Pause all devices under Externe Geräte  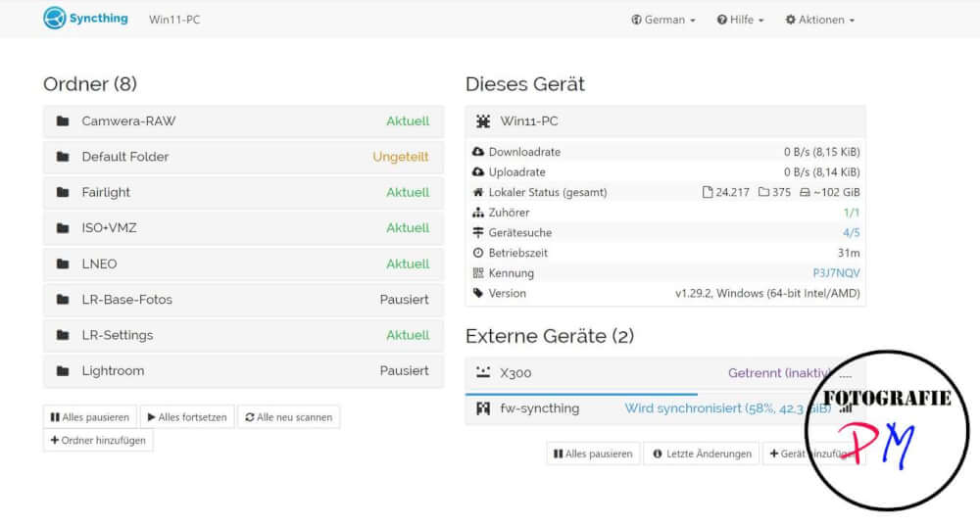(x=593, y=454)
